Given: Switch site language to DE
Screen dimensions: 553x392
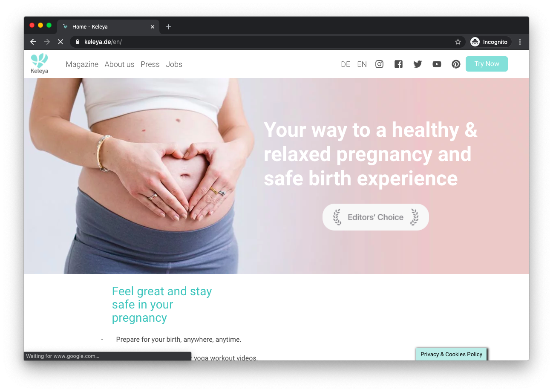Looking at the screenshot, I should (346, 64).
